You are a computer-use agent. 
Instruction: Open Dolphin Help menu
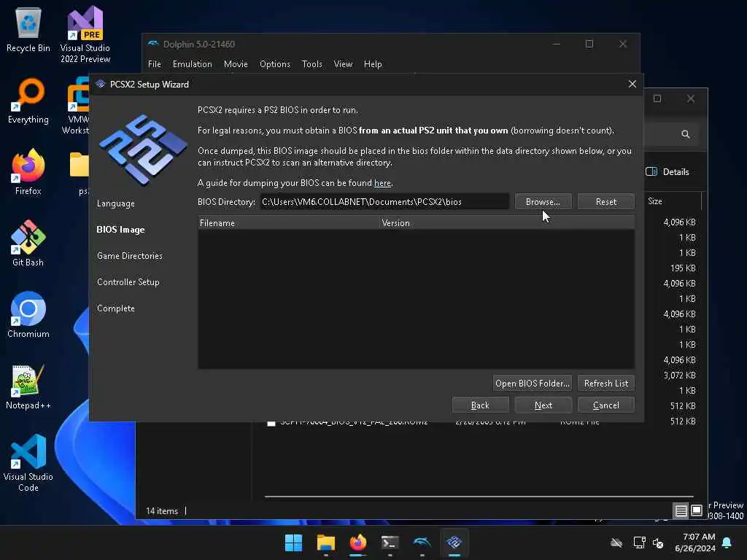click(373, 64)
